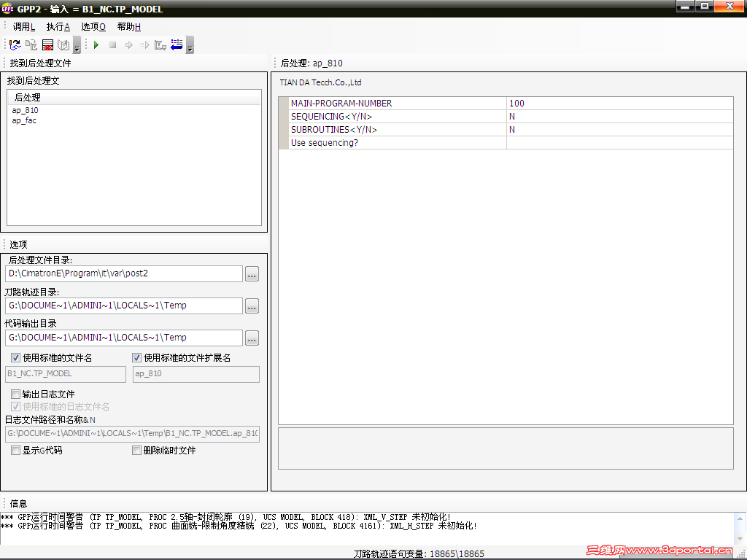The image size is (747, 560).
Task: Enable 输出日志文件 checkbox
Action: click(x=16, y=394)
